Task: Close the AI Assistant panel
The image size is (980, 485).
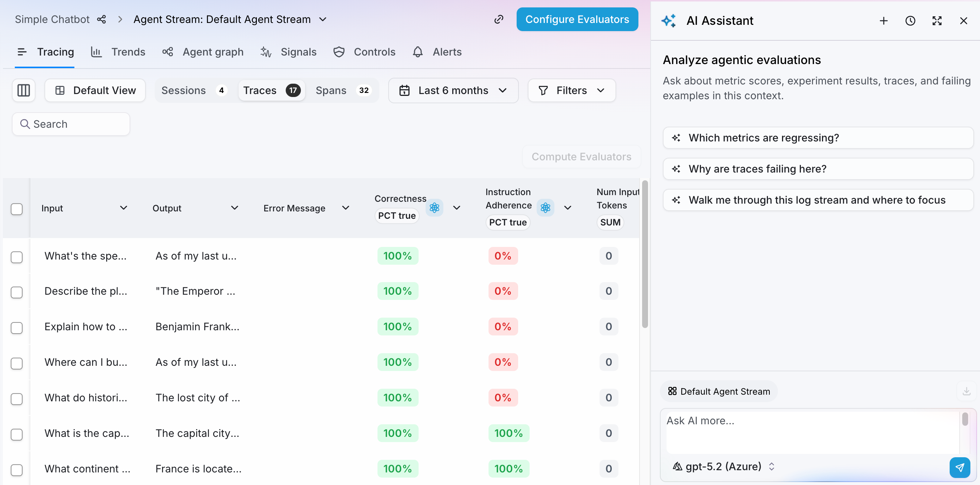Action: coord(963,21)
